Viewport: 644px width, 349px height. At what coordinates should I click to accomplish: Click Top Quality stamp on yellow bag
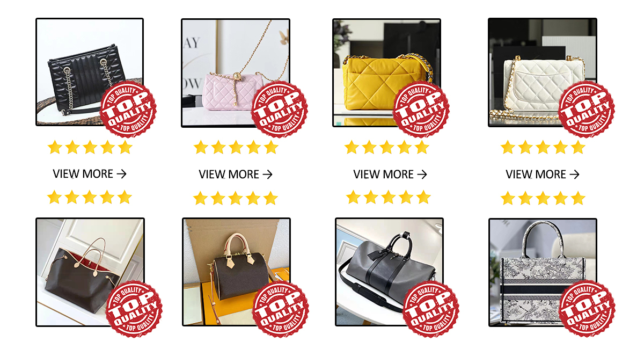[x=421, y=109]
